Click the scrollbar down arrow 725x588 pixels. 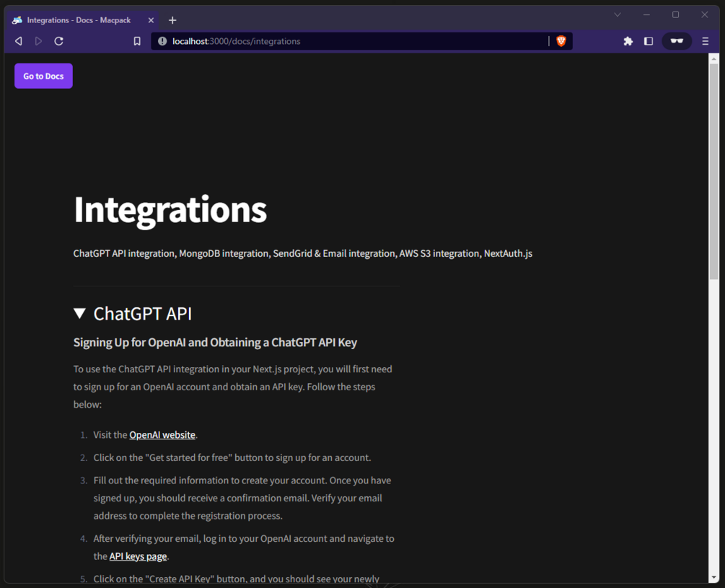(714, 578)
